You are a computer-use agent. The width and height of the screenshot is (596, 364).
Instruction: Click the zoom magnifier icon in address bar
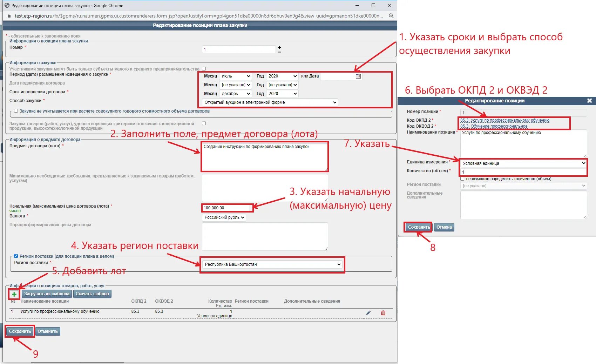391,16
